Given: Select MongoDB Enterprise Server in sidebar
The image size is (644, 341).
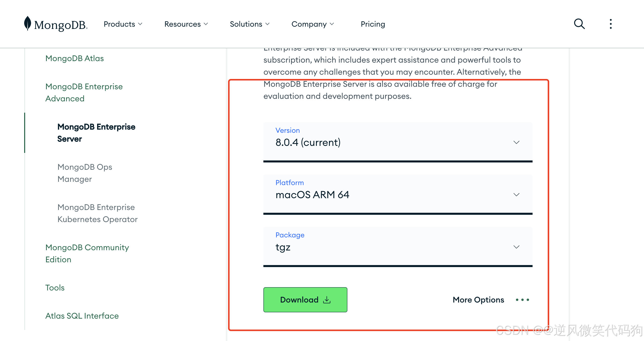Looking at the screenshot, I should click(96, 133).
